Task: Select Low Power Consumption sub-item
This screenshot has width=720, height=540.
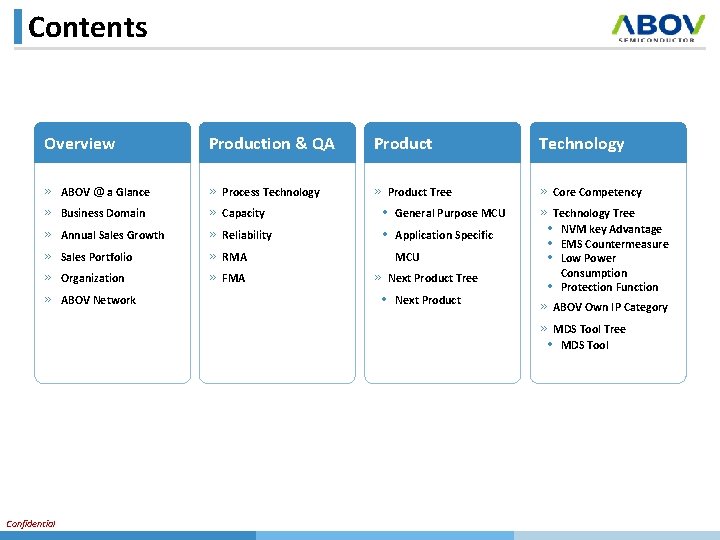Action: tap(594, 265)
